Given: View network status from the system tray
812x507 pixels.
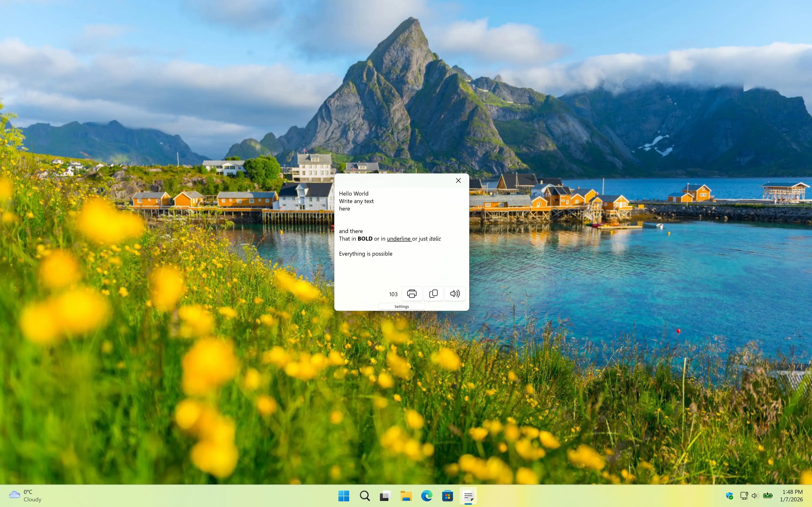Looking at the screenshot, I should 744,495.
